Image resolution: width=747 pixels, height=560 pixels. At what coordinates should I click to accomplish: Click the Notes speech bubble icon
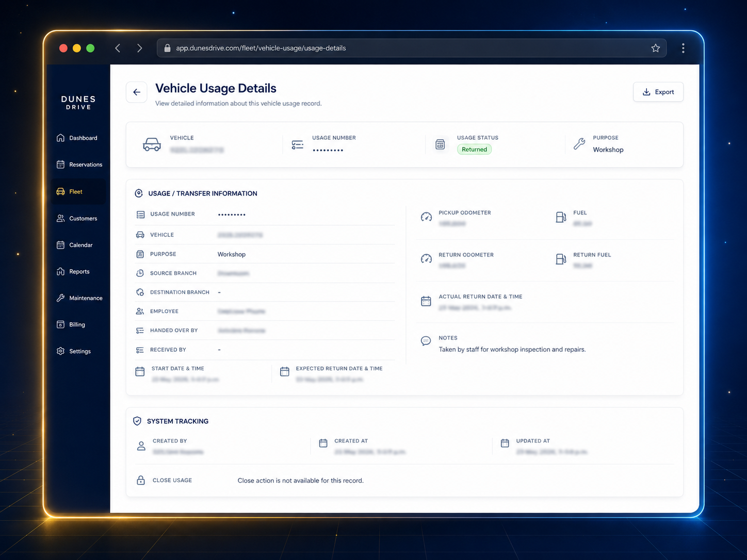pyautogui.click(x=426, y=341)
